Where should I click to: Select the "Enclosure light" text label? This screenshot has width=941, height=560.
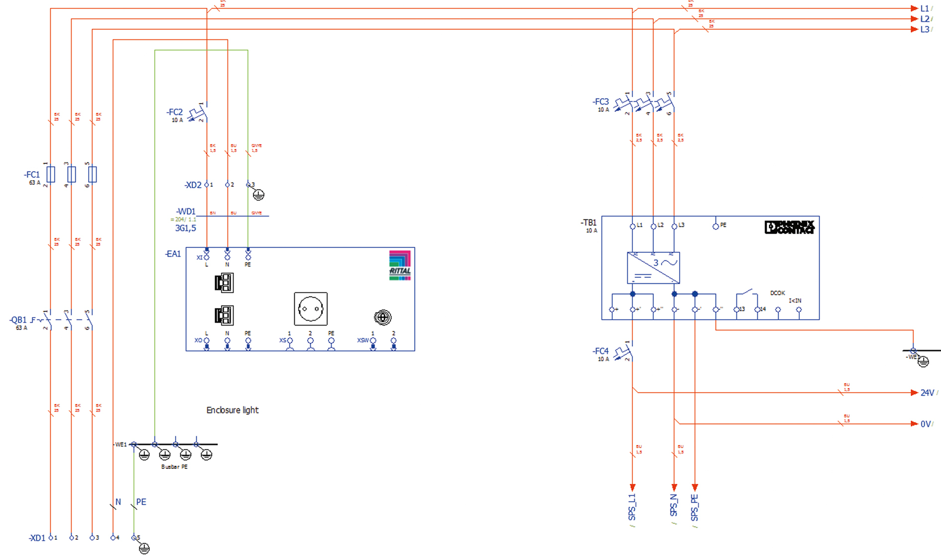click(233, 410)
